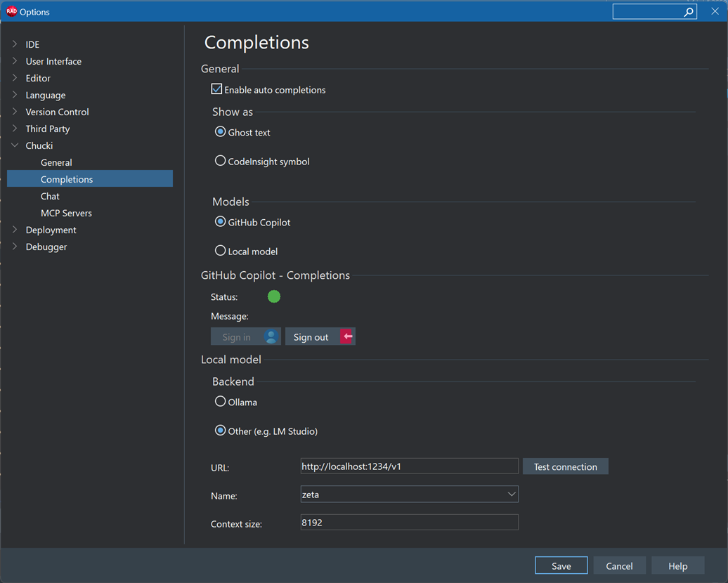728x583 pixels.
Task: Uncheck Enable auto completions
Action: click(216, 89)
